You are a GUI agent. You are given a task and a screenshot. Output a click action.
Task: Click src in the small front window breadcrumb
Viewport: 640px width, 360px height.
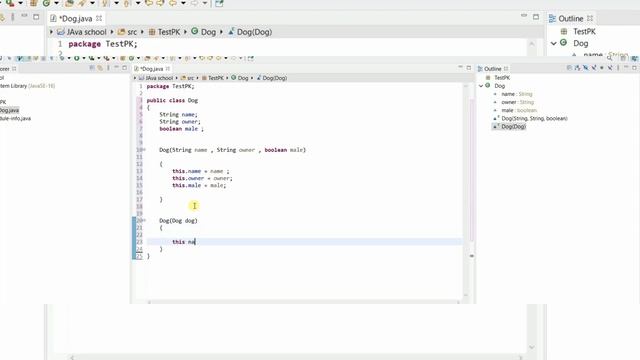pos(190,78)
